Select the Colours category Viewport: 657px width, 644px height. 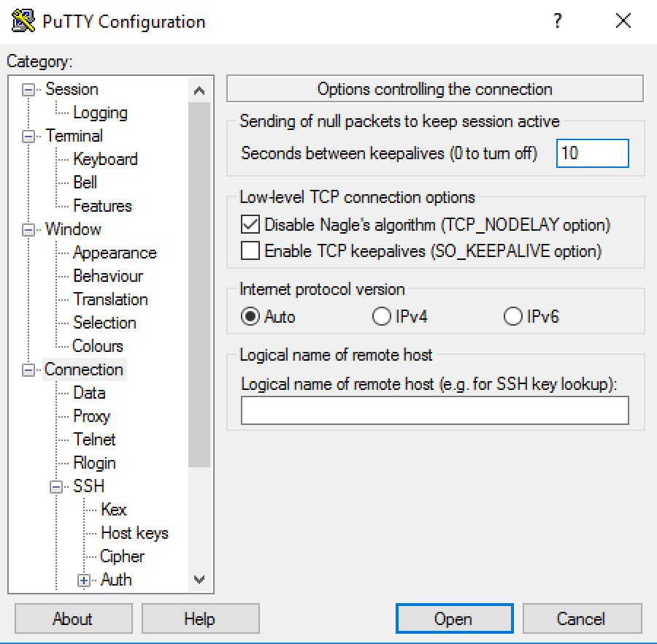[x=98, y=346]
